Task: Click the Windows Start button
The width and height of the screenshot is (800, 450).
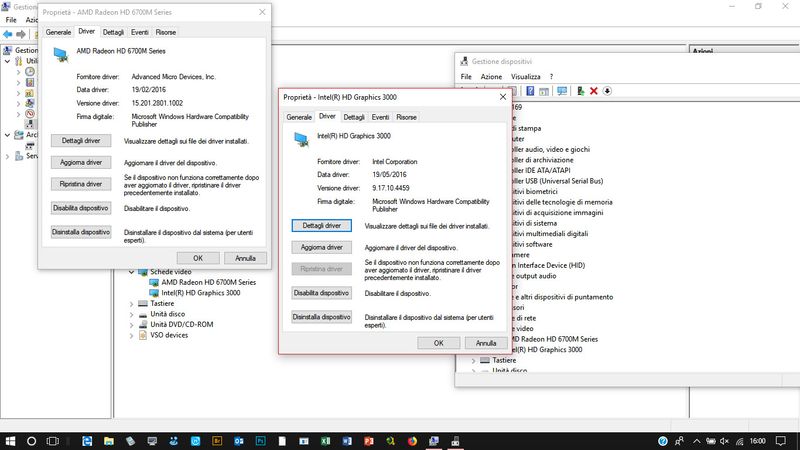Action: pyautogui.click(x=10, y=441)
